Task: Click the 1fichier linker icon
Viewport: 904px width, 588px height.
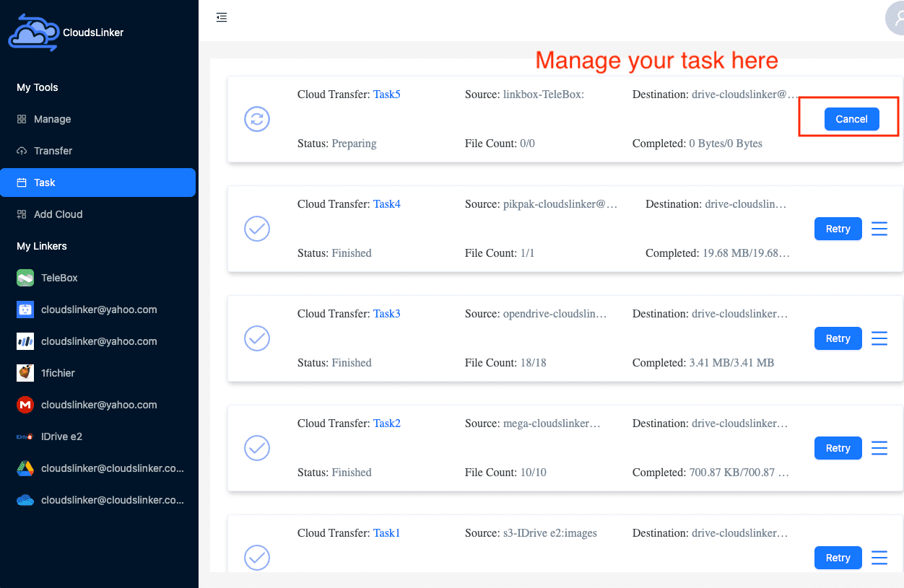Action: click(x=25, y=373)
